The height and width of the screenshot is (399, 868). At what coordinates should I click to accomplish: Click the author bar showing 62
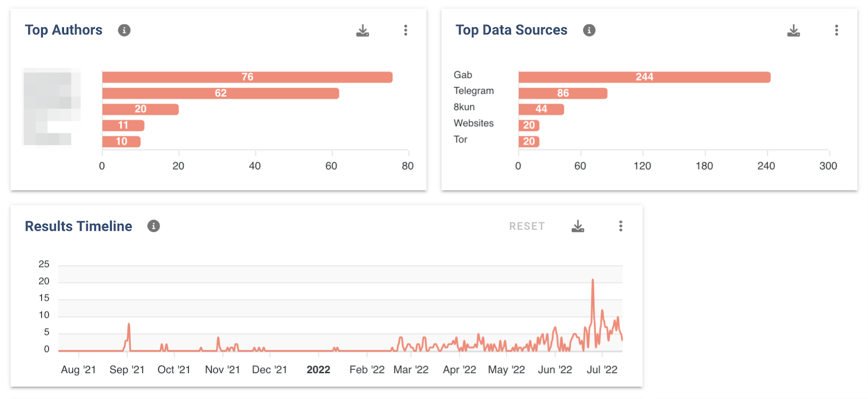221,93
